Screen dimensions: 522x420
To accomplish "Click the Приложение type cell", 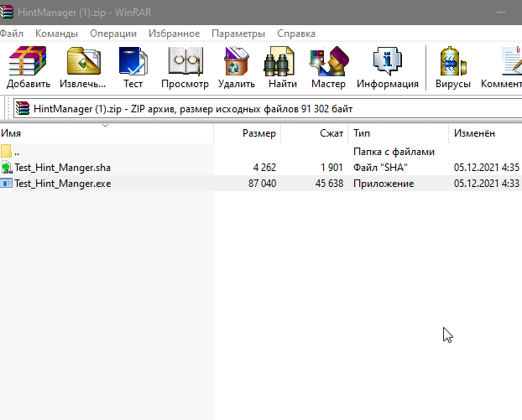I will click(x=384, y=184).
